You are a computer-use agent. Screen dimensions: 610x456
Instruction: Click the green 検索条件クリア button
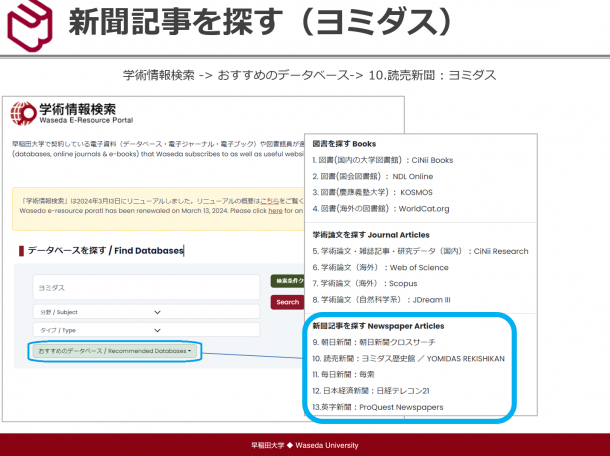[x=287, y=281]
